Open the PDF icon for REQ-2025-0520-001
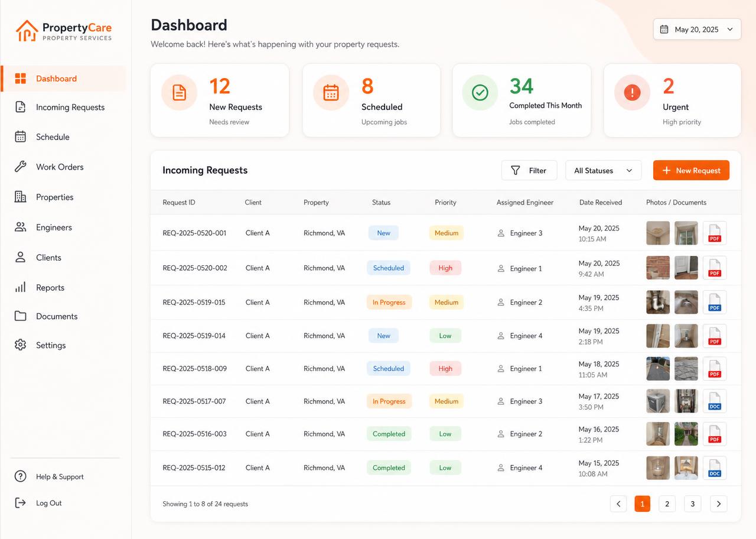This screenshot has width=756, height=539. coord(715,233)
